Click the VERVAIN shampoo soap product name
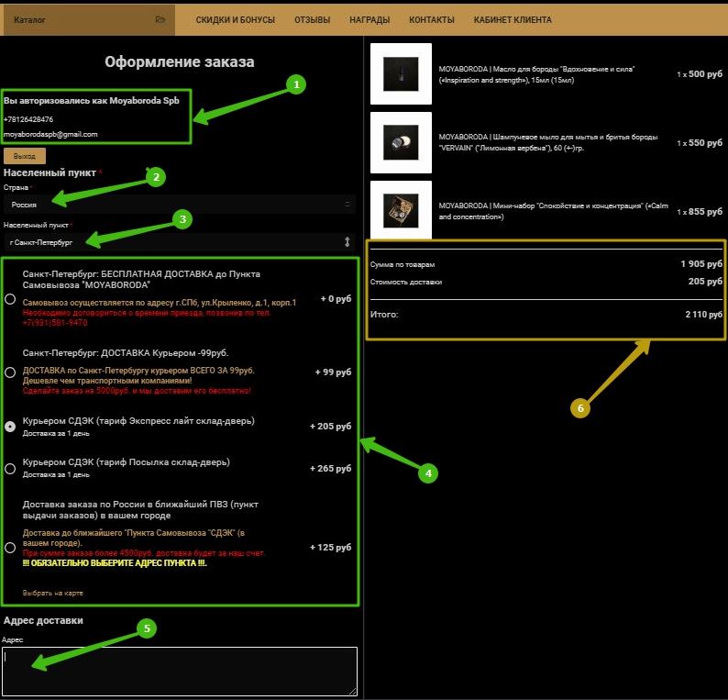This screenshot has height=700, width=728. (548, 142)
